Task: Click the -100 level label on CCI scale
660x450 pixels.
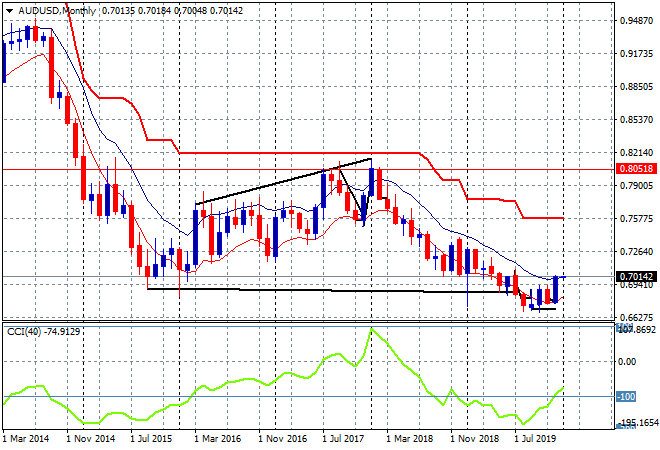Action: tap(626, 397)
